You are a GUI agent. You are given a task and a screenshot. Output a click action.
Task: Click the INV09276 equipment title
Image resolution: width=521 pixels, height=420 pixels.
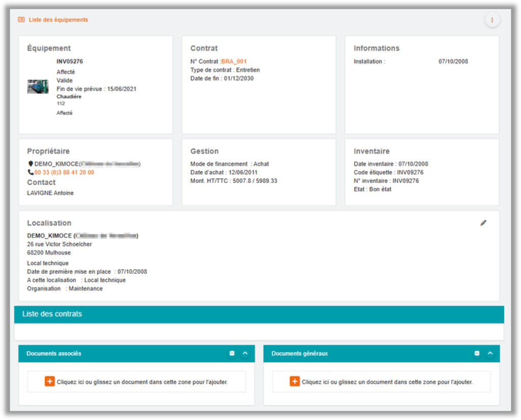click(70, 62)
